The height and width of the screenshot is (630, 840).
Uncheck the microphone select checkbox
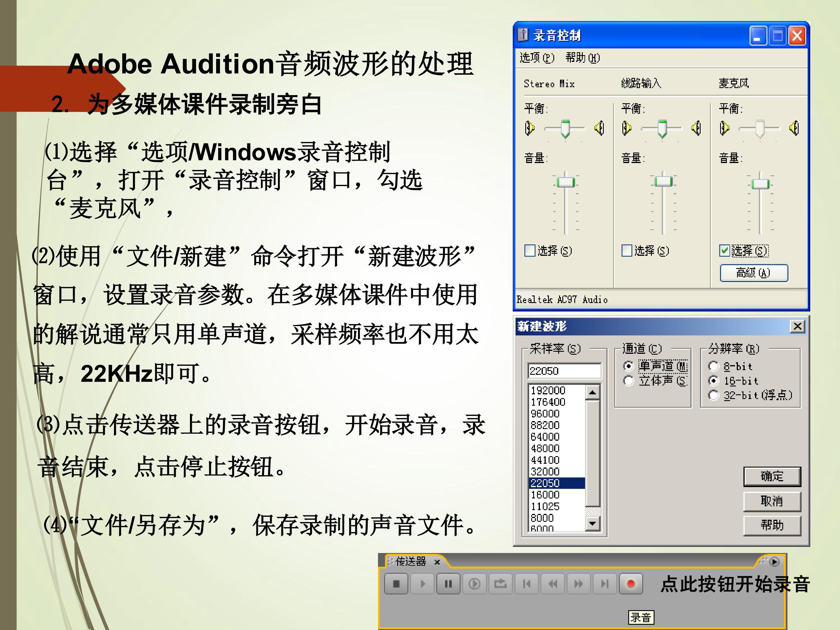click(x=724, y=251)
